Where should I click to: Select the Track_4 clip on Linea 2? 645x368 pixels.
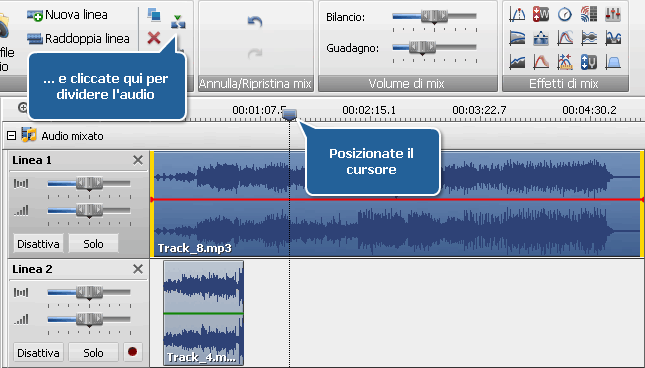point(204,313)
